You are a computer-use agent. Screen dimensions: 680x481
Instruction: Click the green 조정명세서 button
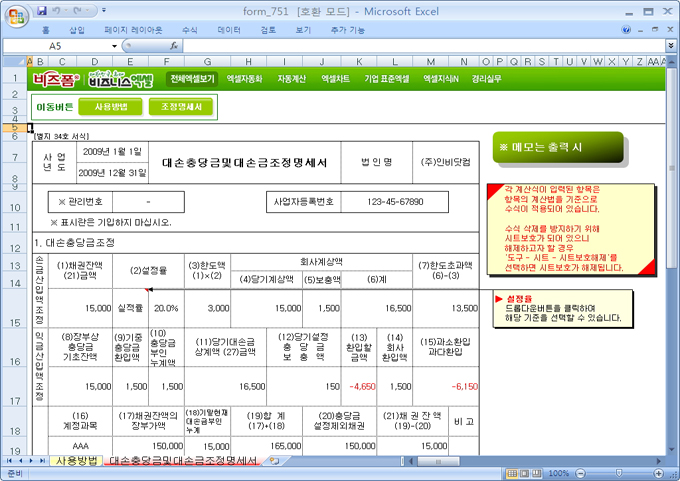(181, 105)
